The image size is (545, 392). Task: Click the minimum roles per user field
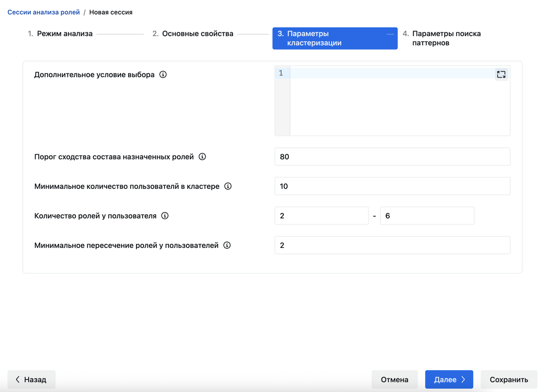pos(322,216)
